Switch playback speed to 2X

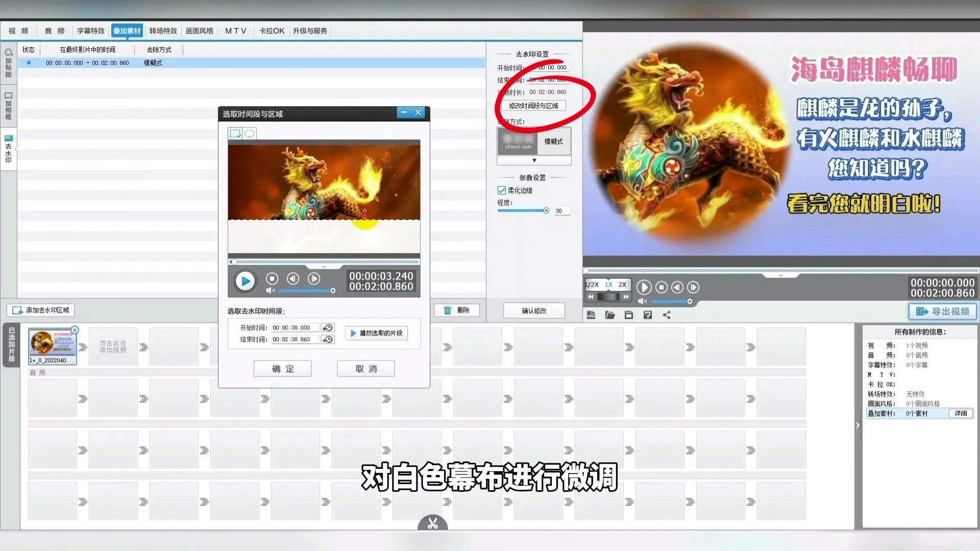pyautogui.click(x=623, y=285)
